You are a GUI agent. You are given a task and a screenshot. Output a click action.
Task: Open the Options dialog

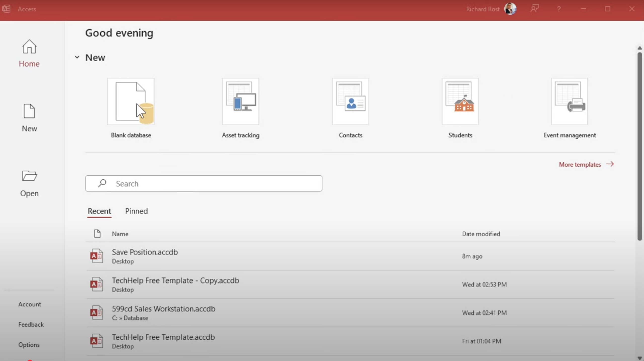(29, 345)
